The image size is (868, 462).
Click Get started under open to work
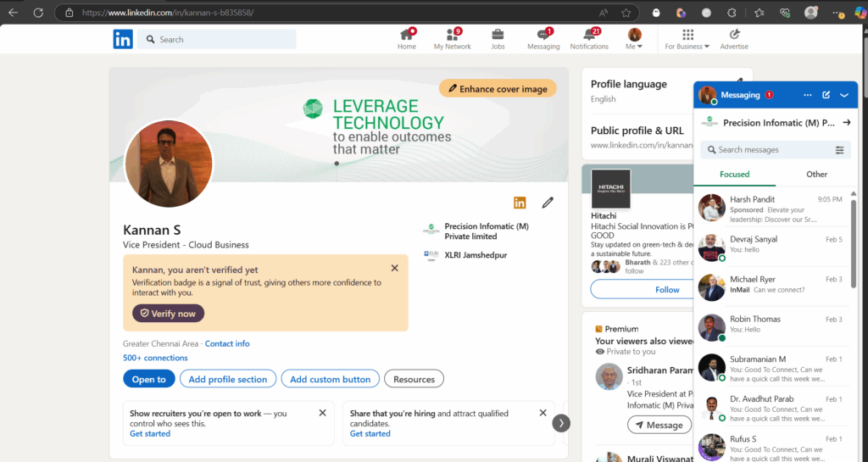point(150,434)
